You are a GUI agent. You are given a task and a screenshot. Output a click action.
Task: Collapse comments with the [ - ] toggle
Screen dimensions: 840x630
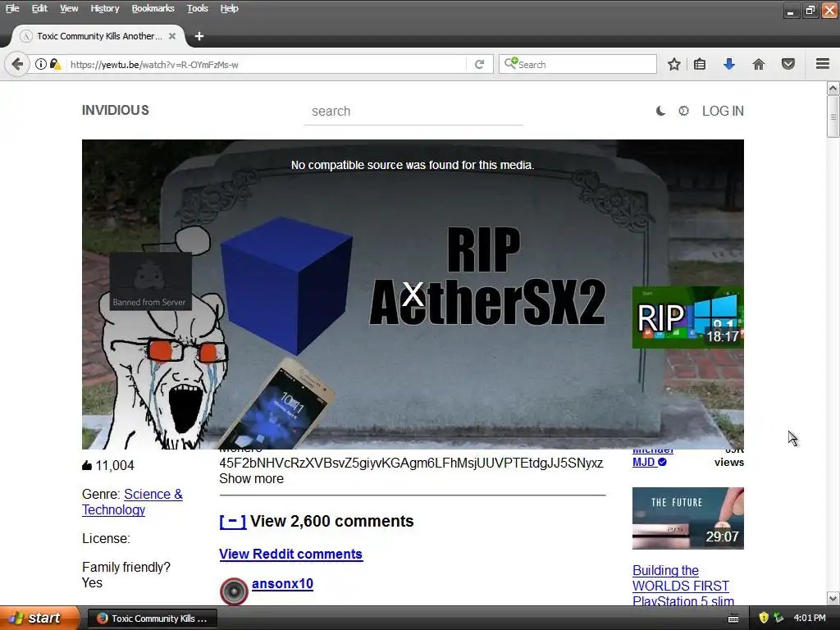coord(232,521)
